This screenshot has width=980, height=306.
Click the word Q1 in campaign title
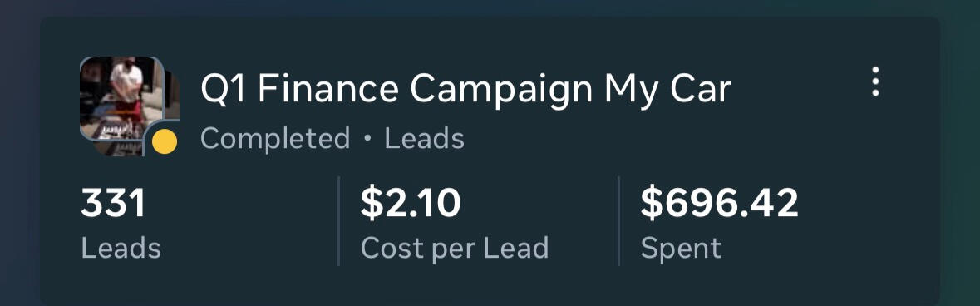(x=224, y=90)
